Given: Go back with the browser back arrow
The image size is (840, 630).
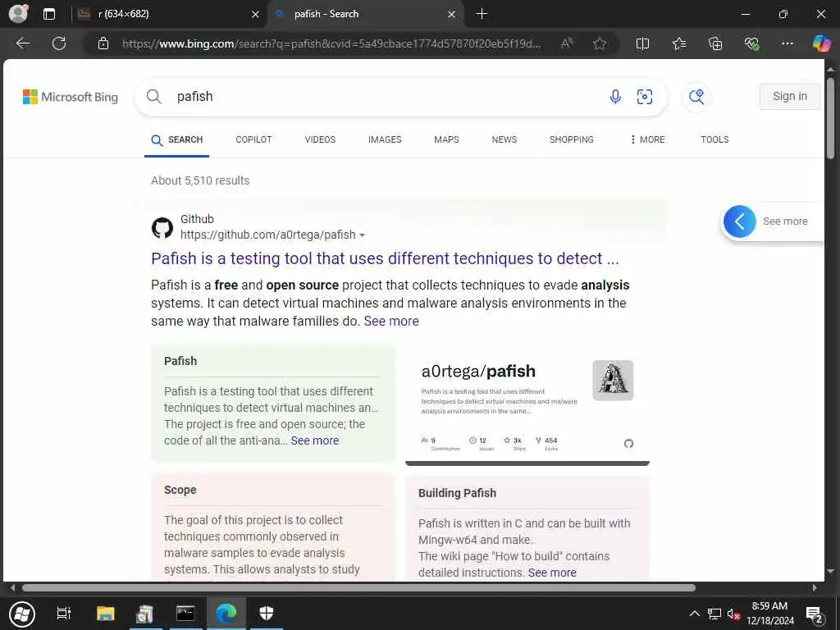Looking at the screenshot, I should point(22,43).
